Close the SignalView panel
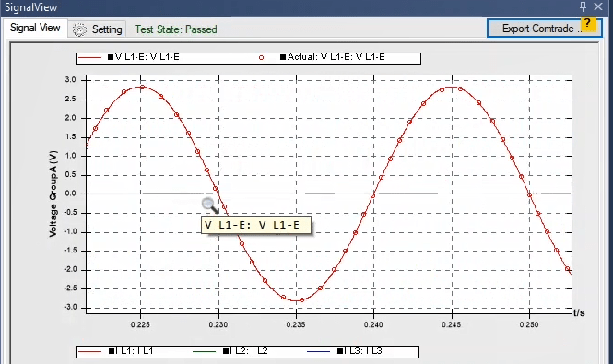Image resolution: width=613 pixels, height=364 pixels. [x=598, y=6]
